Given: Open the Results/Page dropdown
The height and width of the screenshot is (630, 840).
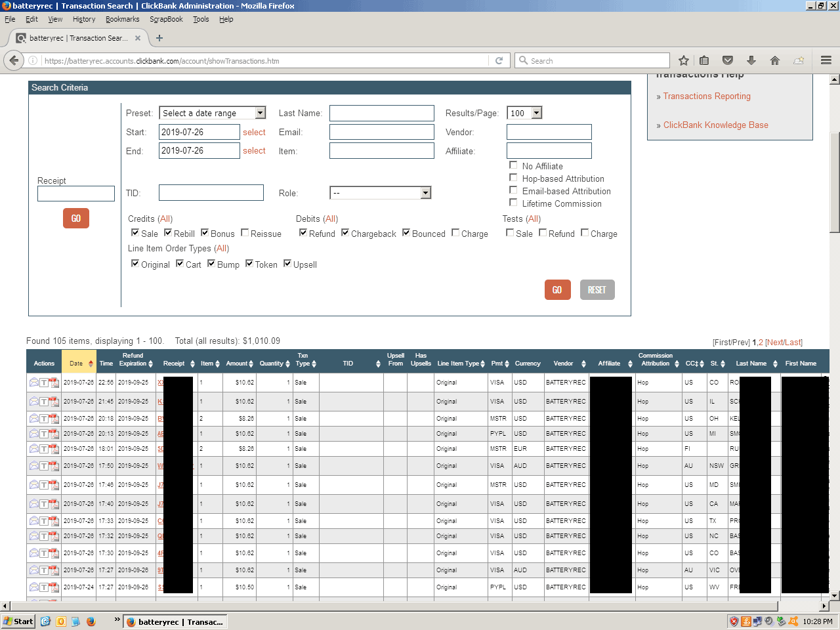Looking at the screenshot, I should click(x=524, y=113).
